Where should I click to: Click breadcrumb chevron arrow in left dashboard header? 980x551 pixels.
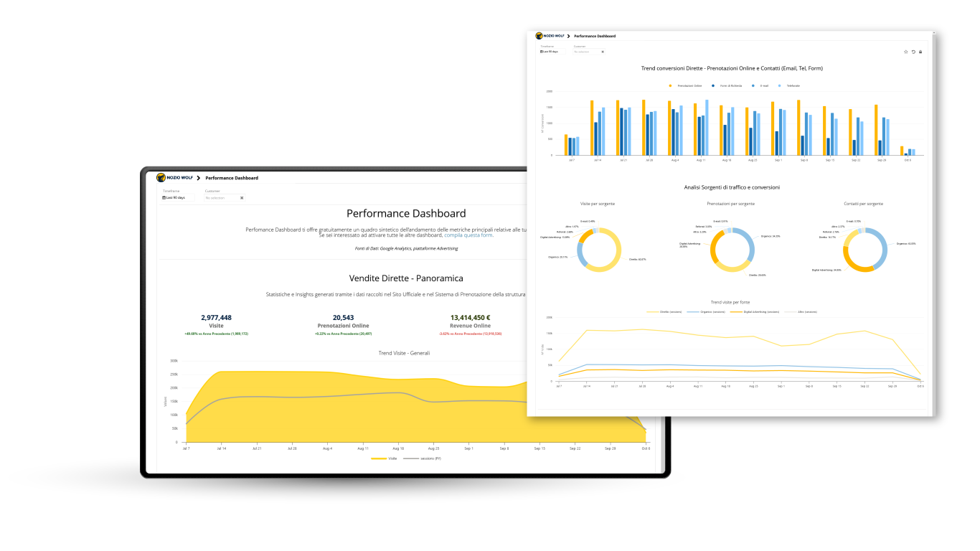199,178
